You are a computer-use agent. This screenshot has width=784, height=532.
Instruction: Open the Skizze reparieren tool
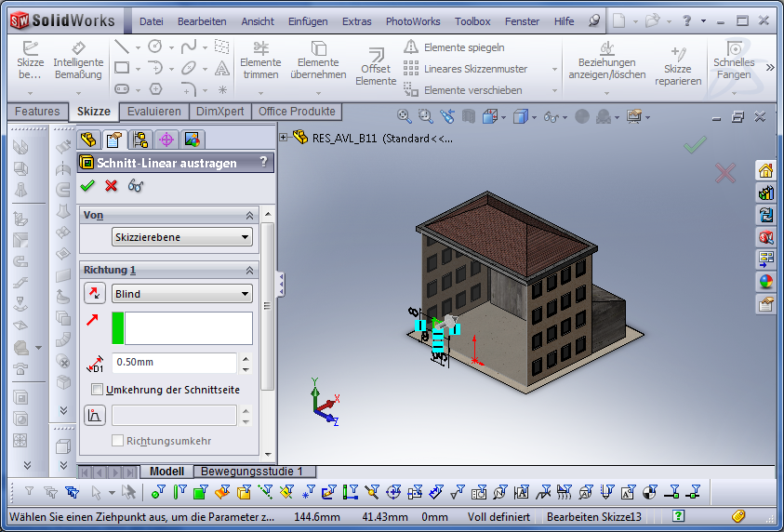tap(677, 60)
